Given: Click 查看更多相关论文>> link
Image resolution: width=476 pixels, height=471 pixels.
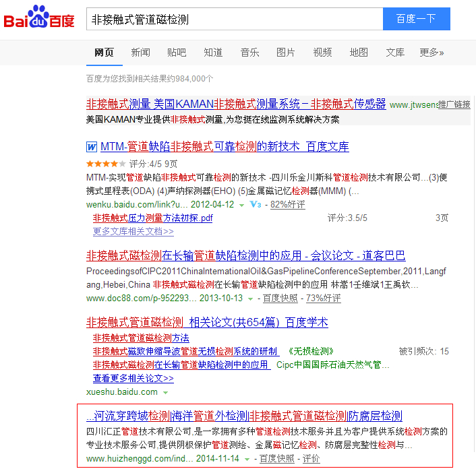Looking at the screenshot, I should click(x=133, y=378).
